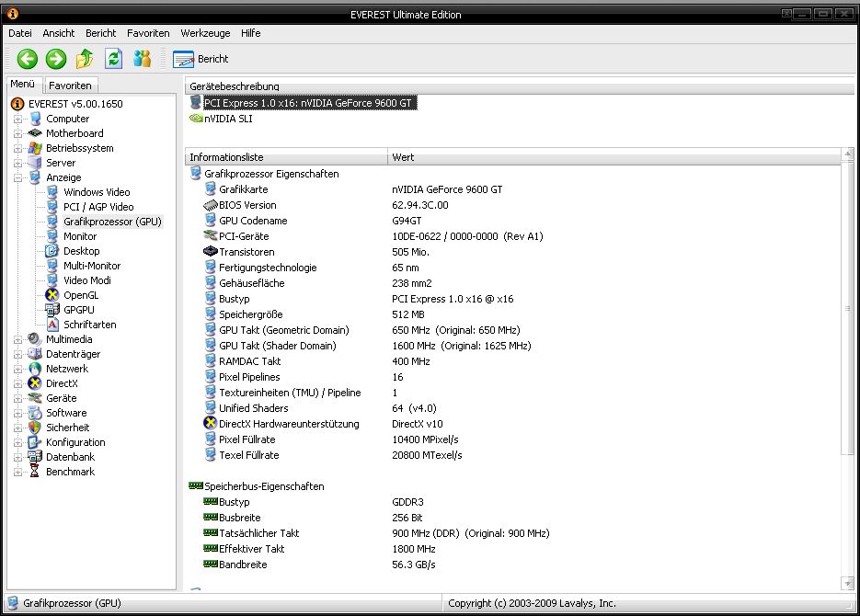Click the Up one level toolbar icon
This screenshot has width=860, height=616.
point(85,59)
